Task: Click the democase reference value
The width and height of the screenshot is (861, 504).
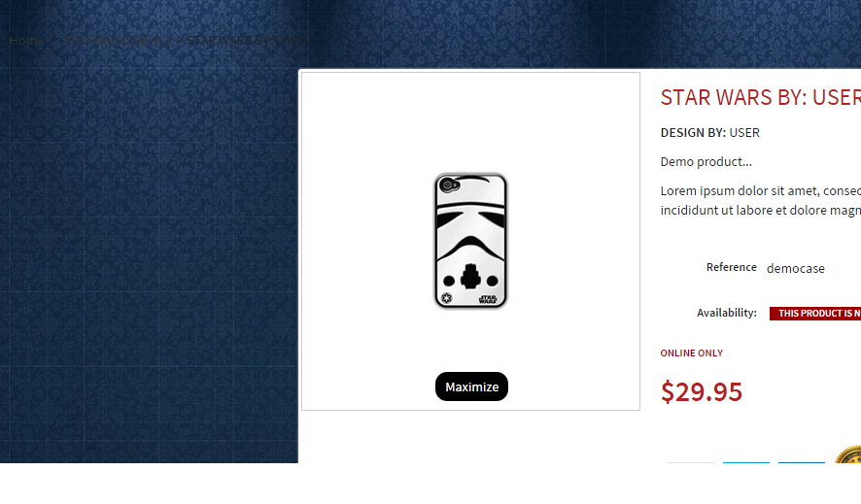Action: 796,268
